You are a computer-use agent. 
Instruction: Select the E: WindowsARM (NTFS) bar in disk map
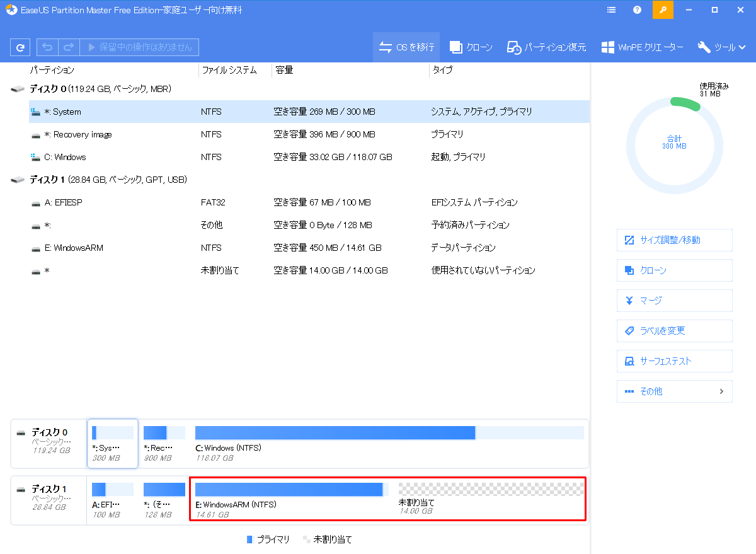292,500
